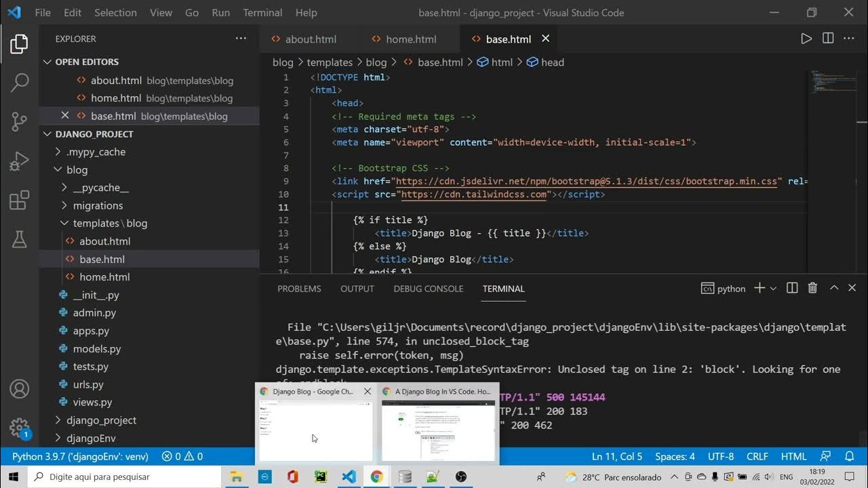Open models.py in the file tree
The width and height of the screenshot is (868, 488).
[97, 348]
